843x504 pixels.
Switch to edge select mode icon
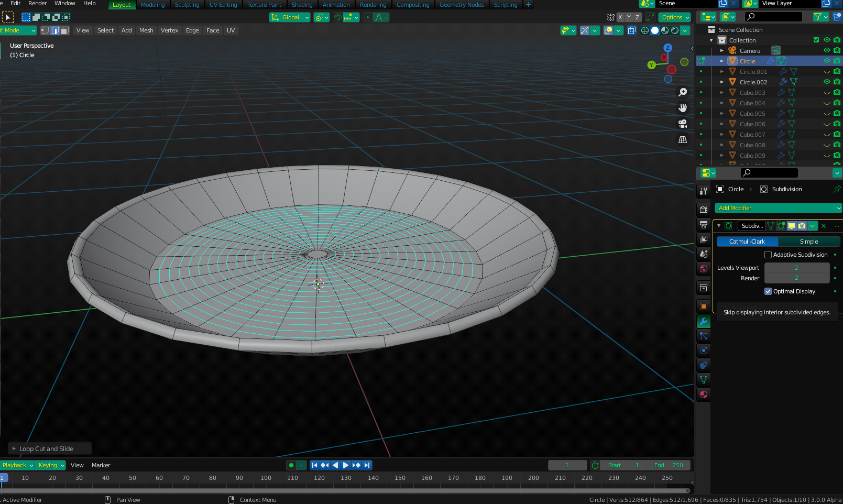55,30
